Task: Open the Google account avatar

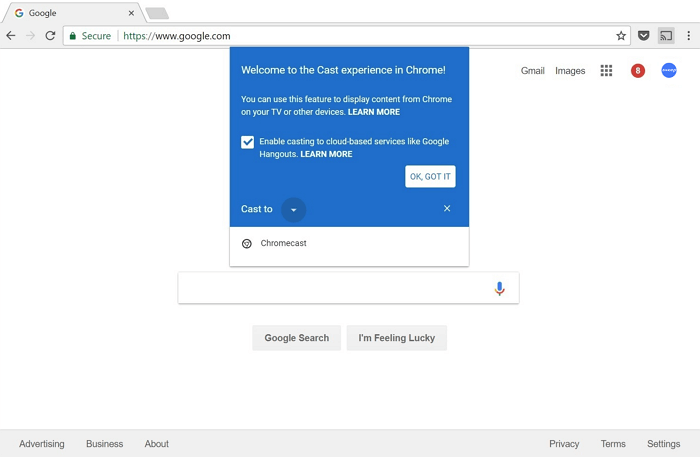Action: (669, 71)
